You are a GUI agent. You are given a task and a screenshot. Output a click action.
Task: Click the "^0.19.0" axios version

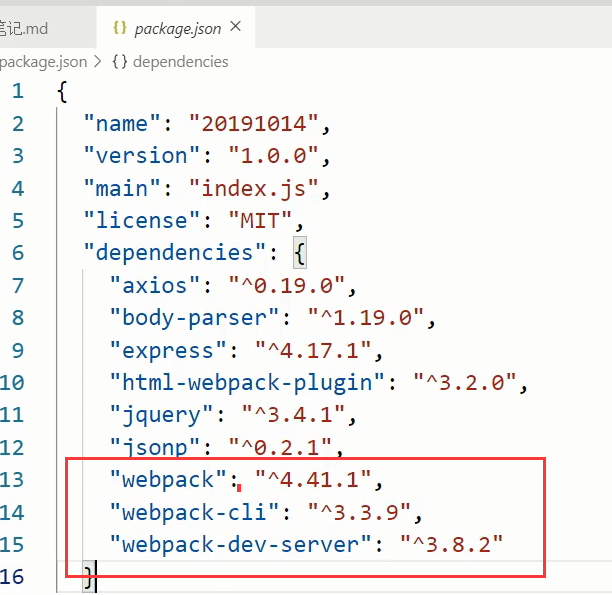pos(286,285)
